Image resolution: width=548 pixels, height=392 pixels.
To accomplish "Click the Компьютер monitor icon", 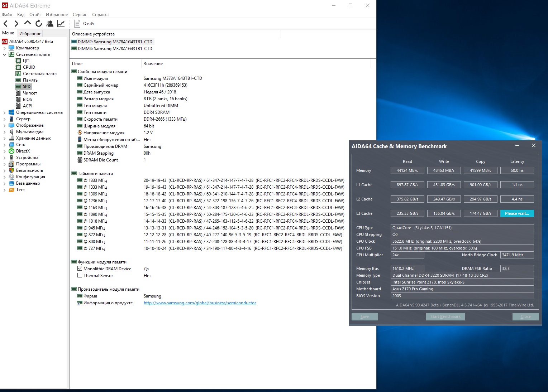I will pos(11,48).
